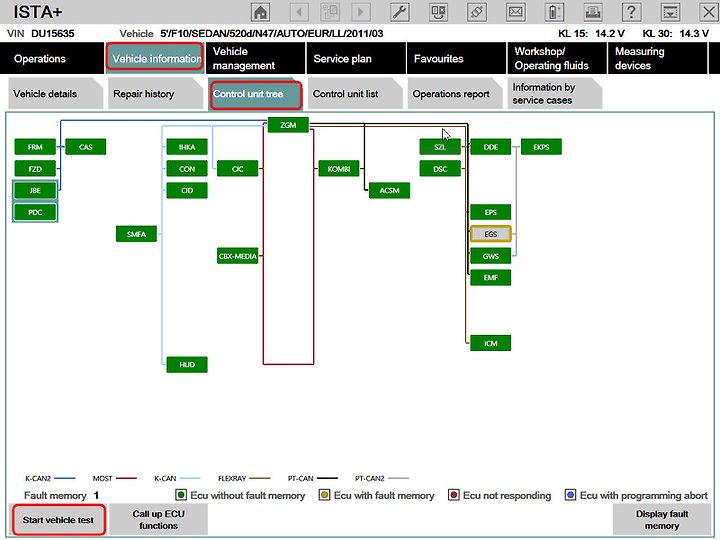Image resolution: width=720 pixels, height=540 pixels.
Task: Select the JBE control unit node
Action: (35, 190)
